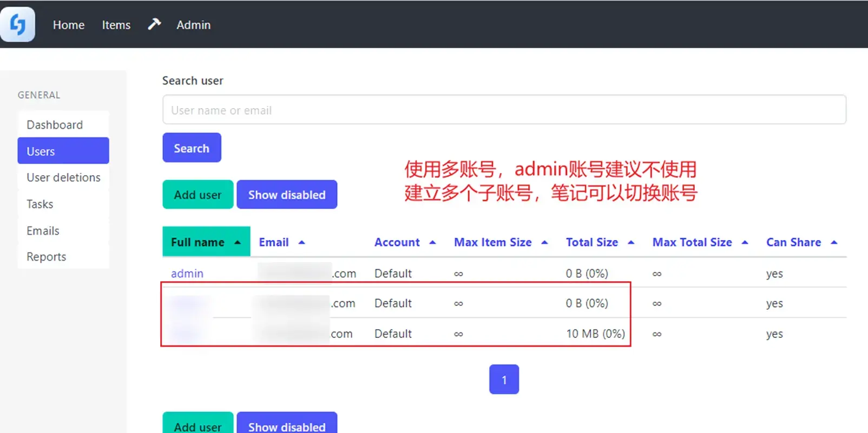Click the hammer admin tools icon
Viewport: 868px width, 433px height.
tap(154, 24)
